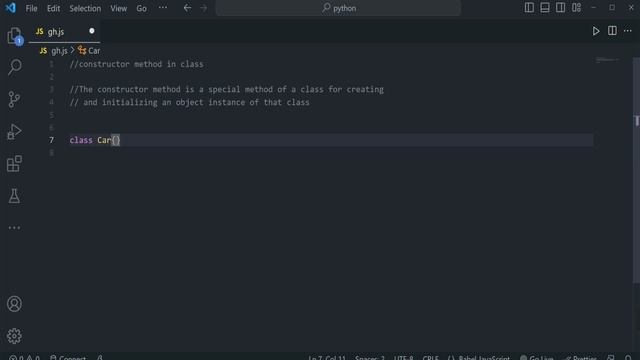640x360 pixels.
Task: Start Go Live server
Action: pyautogui.click(x=537, y=357)
